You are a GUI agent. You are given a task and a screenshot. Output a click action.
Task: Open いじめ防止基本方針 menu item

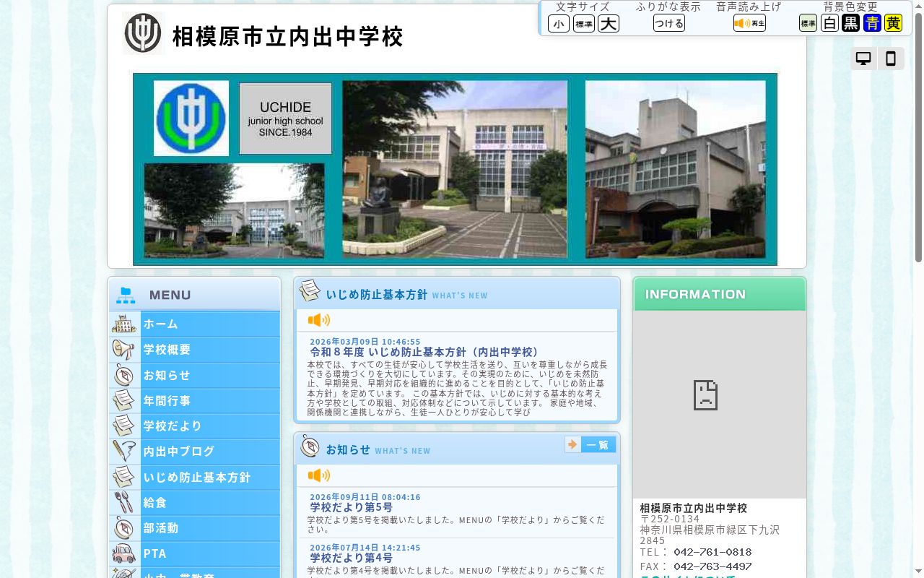tap(195, 477)
